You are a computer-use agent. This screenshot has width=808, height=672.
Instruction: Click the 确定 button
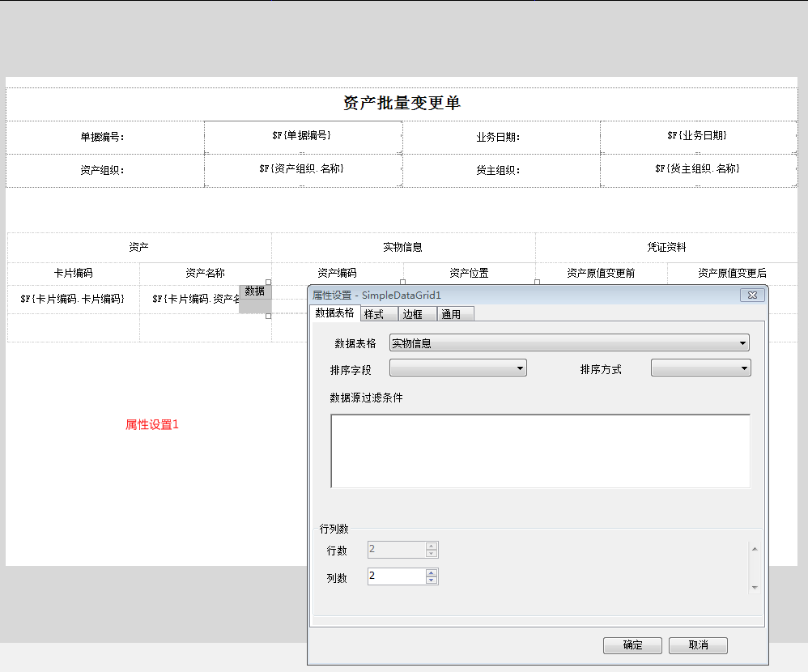[632, 645]
